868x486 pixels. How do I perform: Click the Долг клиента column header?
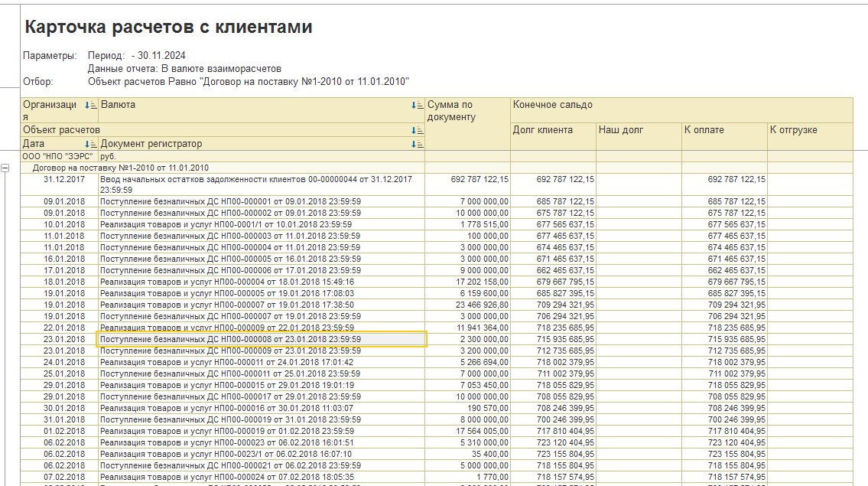542,130
